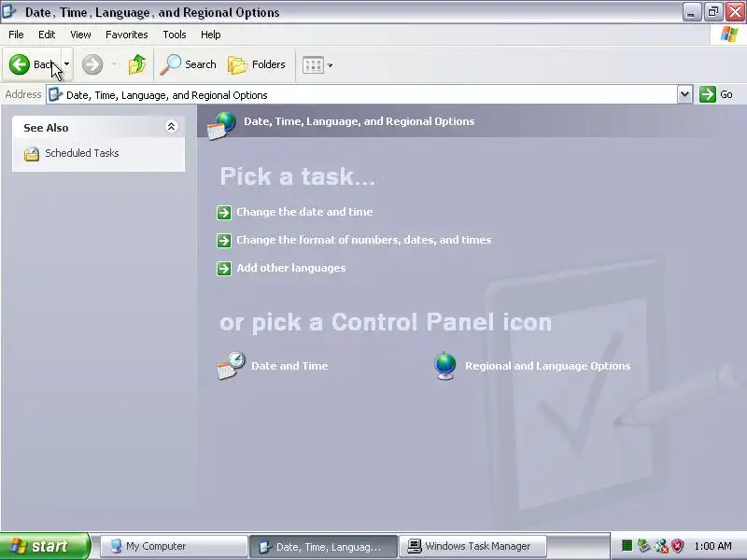Screen dimensions: 747x560
Task: Open the Start menu
Action: (45, 546)
